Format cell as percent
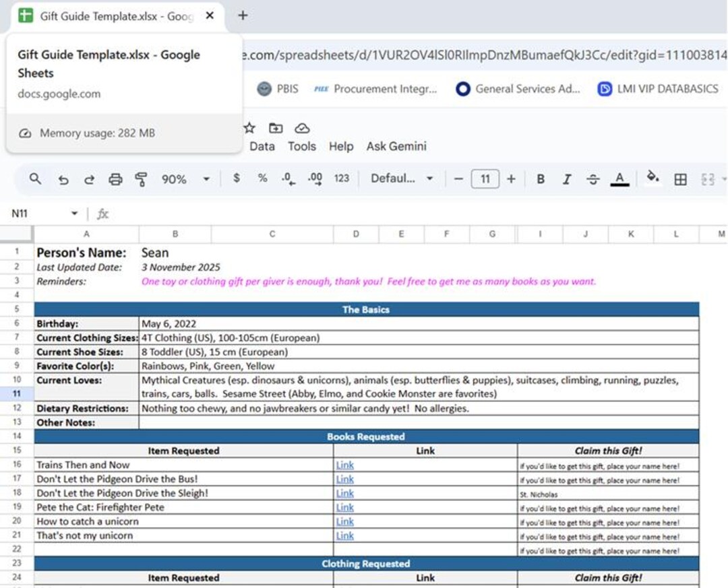 click(263, 178)
